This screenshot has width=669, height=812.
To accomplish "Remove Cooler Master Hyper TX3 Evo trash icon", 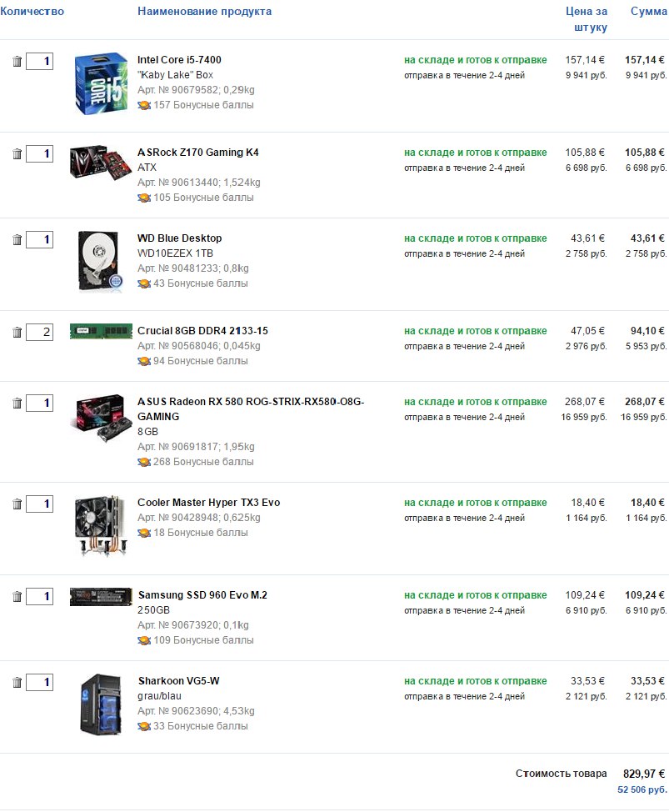I will pos(17,504).
